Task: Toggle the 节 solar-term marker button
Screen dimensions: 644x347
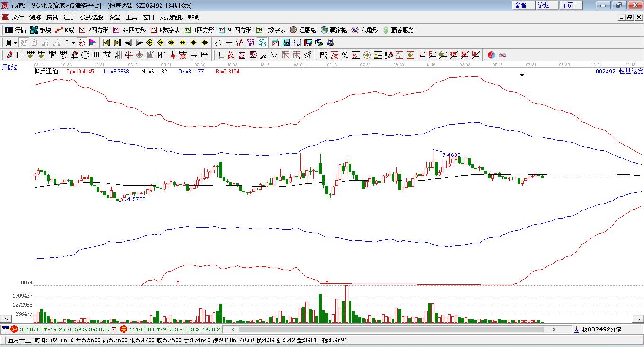Action: pyautogui.click(x=250, y=43)
